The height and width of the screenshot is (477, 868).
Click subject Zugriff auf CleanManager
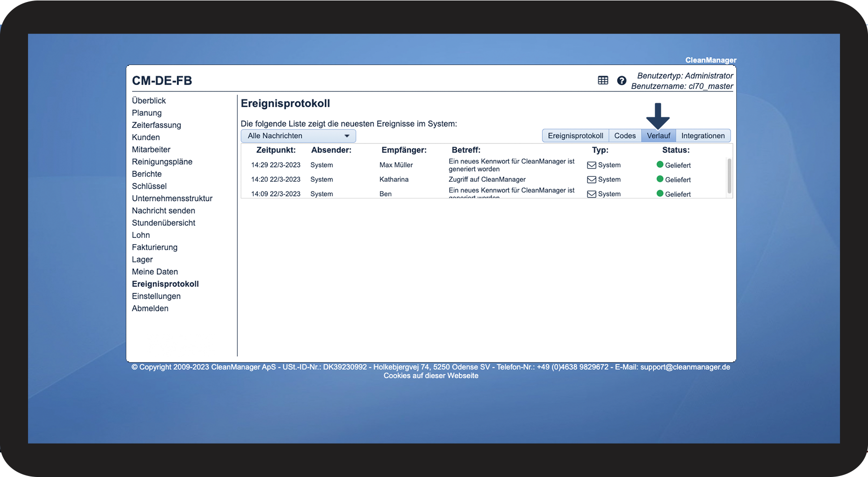(x=487, y=180)
